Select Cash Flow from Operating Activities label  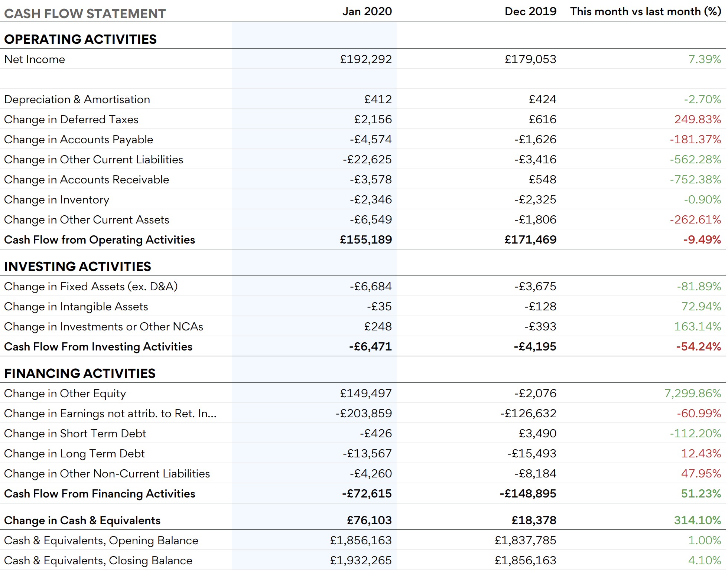coord(99,240)
